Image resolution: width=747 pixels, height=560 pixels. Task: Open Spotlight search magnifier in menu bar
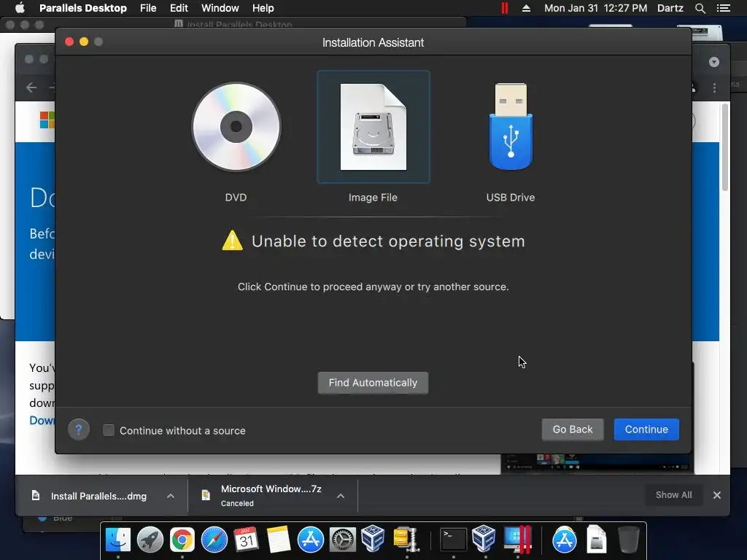click(x=700, y=8)
